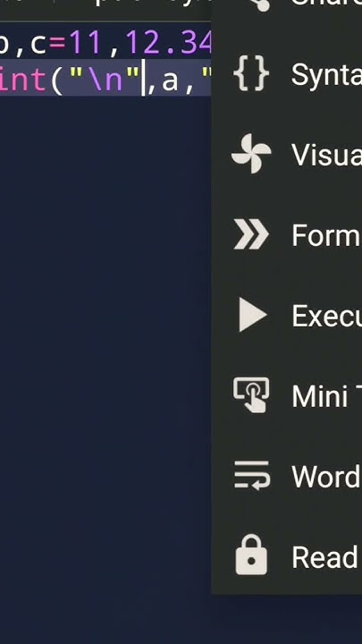Click the Share icon atop the menu
362x644 pixels.
(x=260, y=5)
